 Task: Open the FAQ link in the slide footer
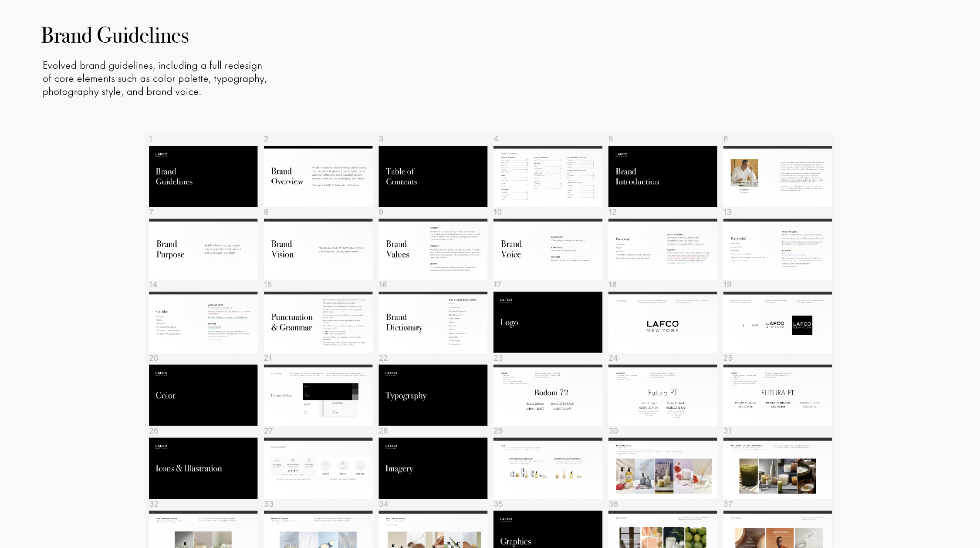click(296, 475)
